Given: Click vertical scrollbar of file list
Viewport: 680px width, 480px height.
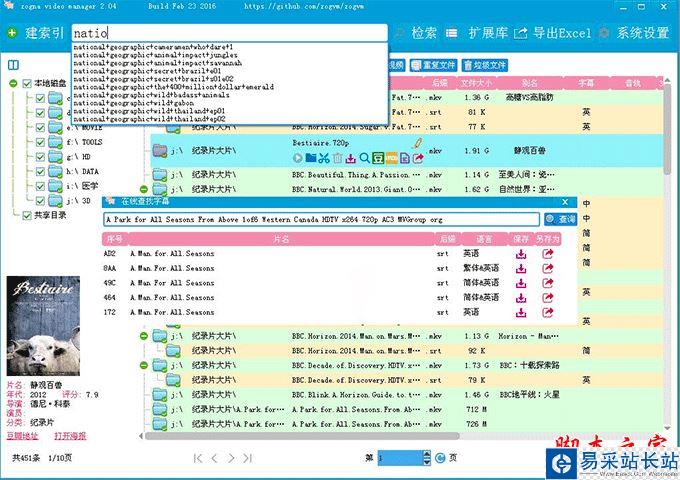Looking at the screenshot, I should pos(669,130).
